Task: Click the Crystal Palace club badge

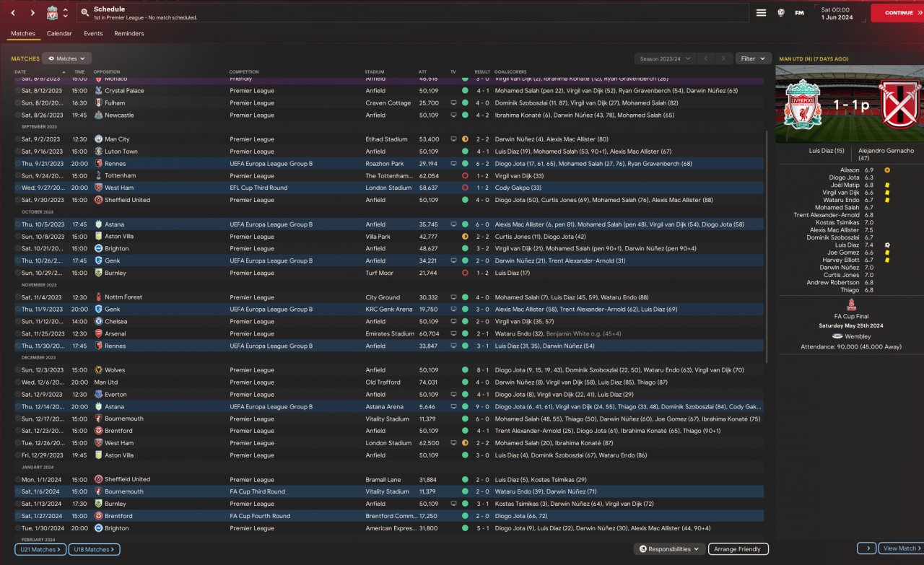Action: click(98, 91)
